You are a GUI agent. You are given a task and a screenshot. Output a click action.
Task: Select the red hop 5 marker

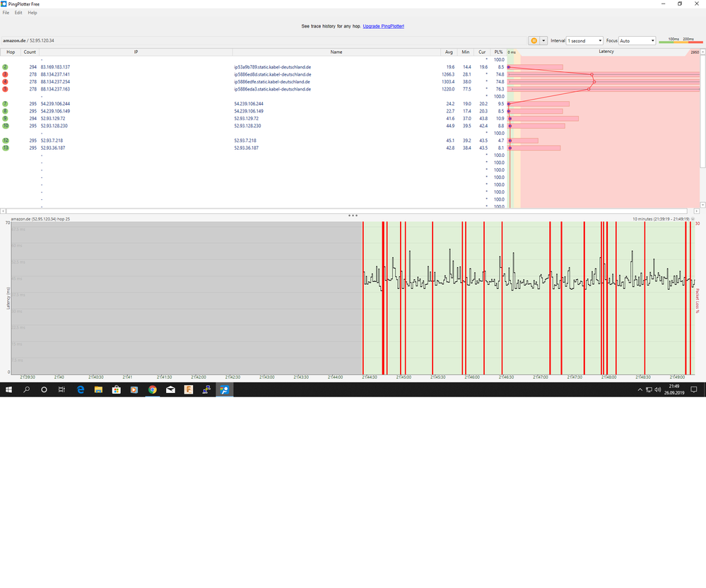[x=6, y=89]
